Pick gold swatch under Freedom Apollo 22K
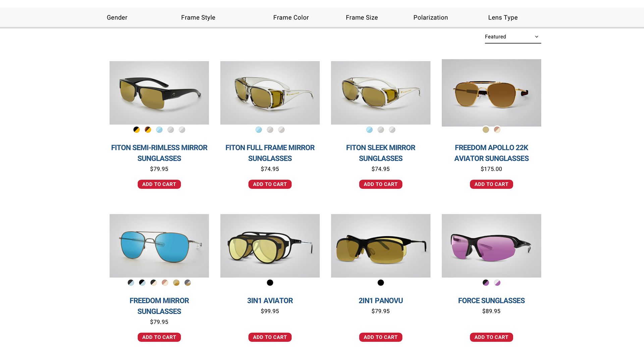This screenshot has height=356, width=644. (486, 130)
